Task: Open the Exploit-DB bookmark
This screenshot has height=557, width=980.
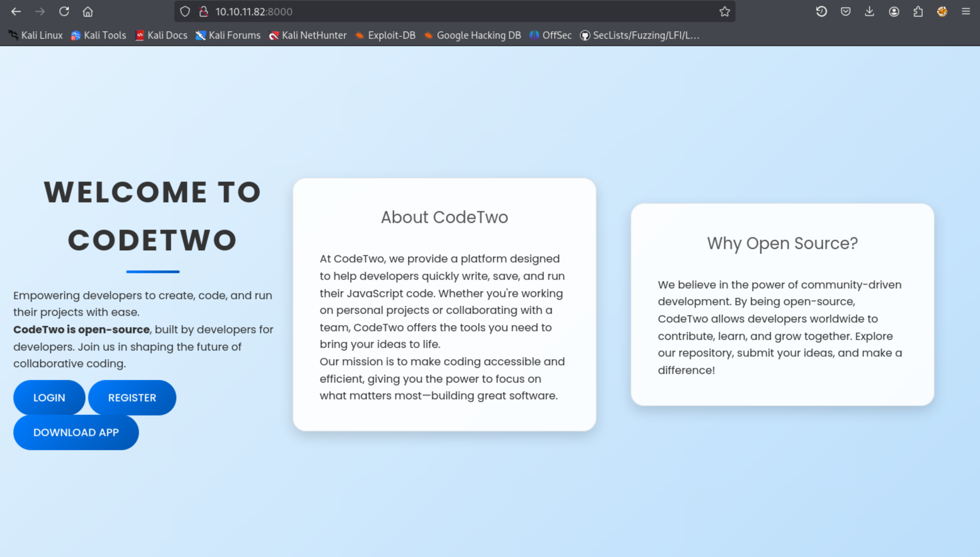Action: [x=385, y=35]
